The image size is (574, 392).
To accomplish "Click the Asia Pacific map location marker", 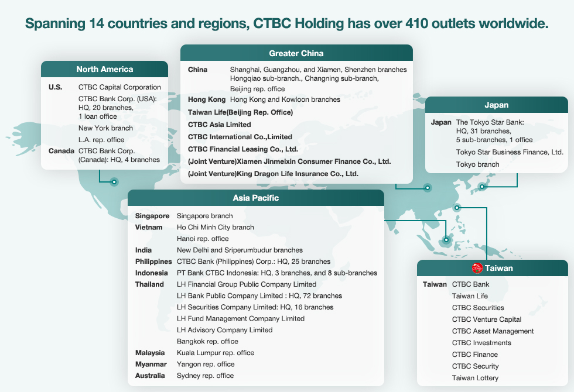I will click(446, 240).
